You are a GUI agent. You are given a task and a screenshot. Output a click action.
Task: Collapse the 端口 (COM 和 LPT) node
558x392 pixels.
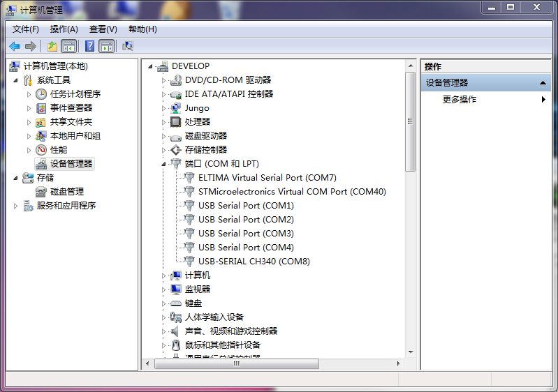pos(163,164)
